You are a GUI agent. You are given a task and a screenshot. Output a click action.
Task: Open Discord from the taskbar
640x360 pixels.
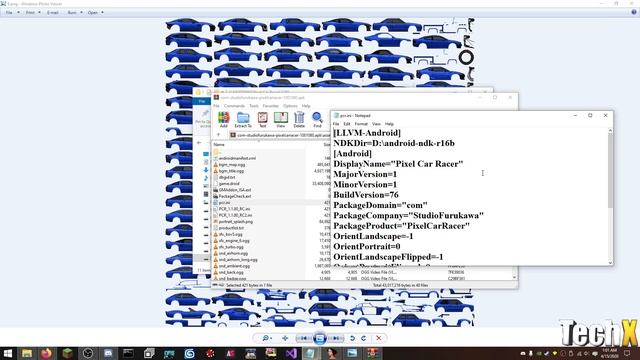coord(108,353)
